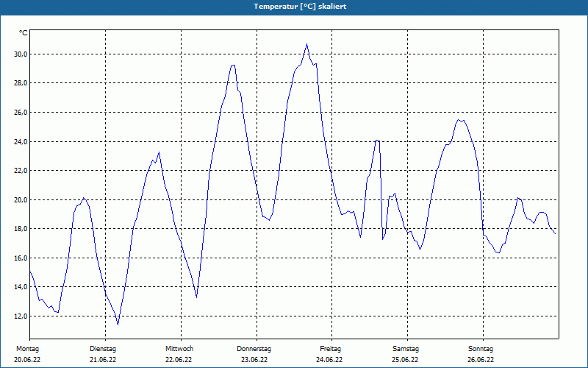Click the date '25.06.22'
588x368 pixels.
tap(406, 360)
